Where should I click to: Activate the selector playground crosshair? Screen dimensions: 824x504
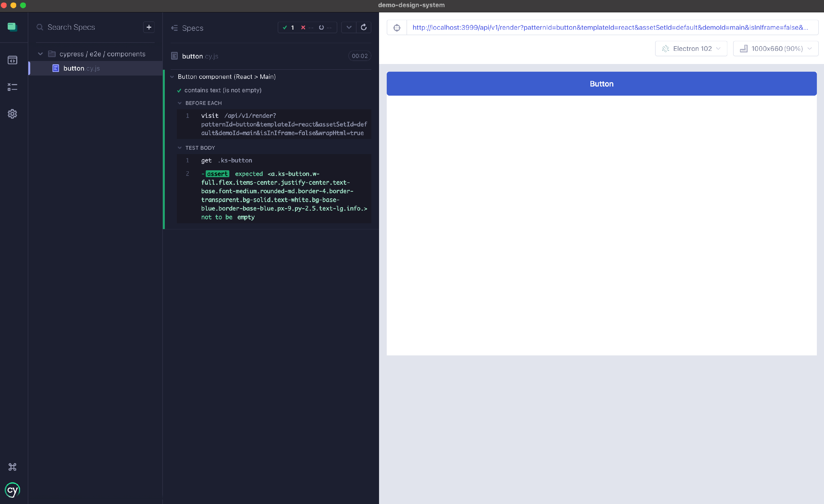(397, 27)
